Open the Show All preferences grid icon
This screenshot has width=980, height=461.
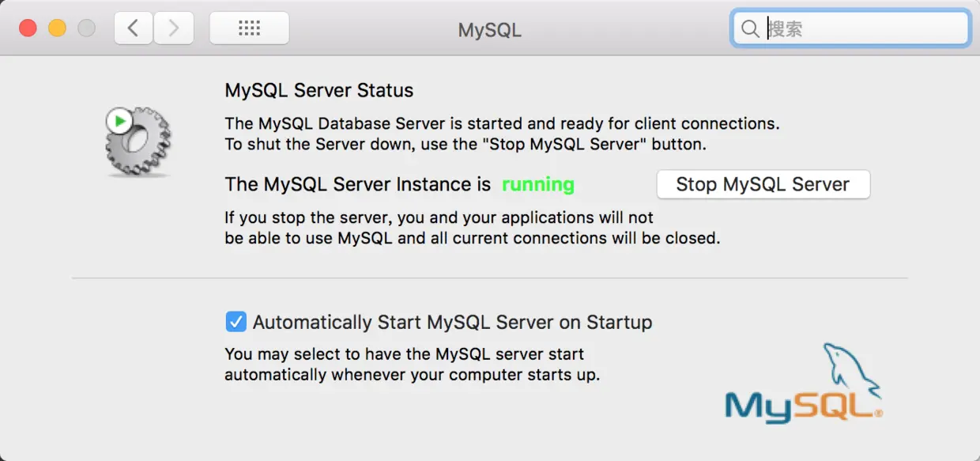pos(249,28)
